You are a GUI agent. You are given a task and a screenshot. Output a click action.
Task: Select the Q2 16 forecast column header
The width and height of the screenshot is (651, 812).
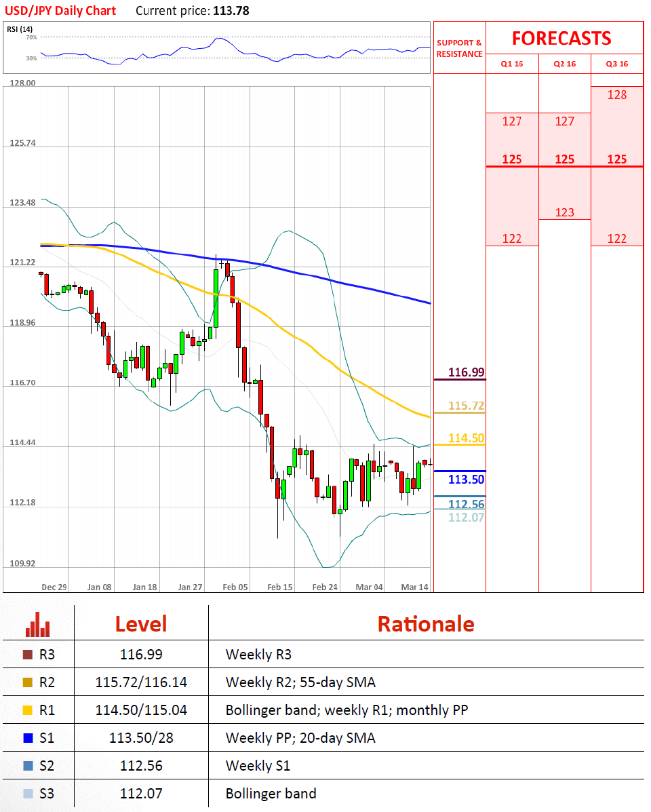(x=565, y=64)
